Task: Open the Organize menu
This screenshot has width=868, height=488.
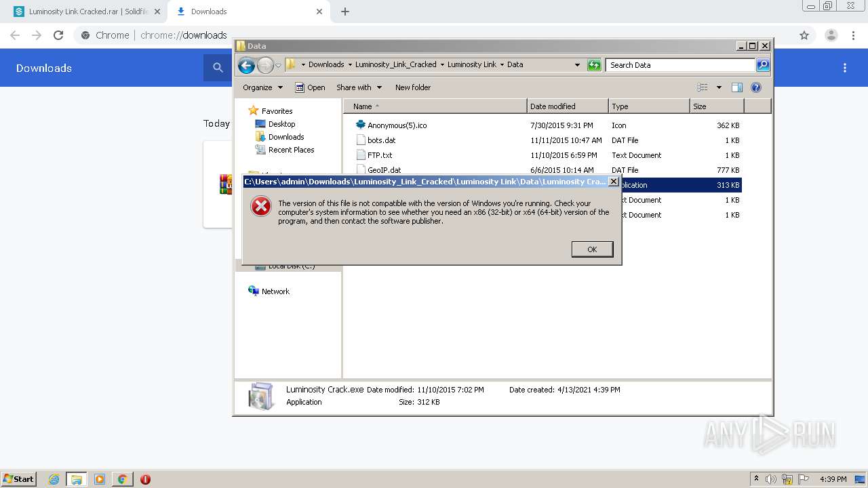Action: (262, 87)
